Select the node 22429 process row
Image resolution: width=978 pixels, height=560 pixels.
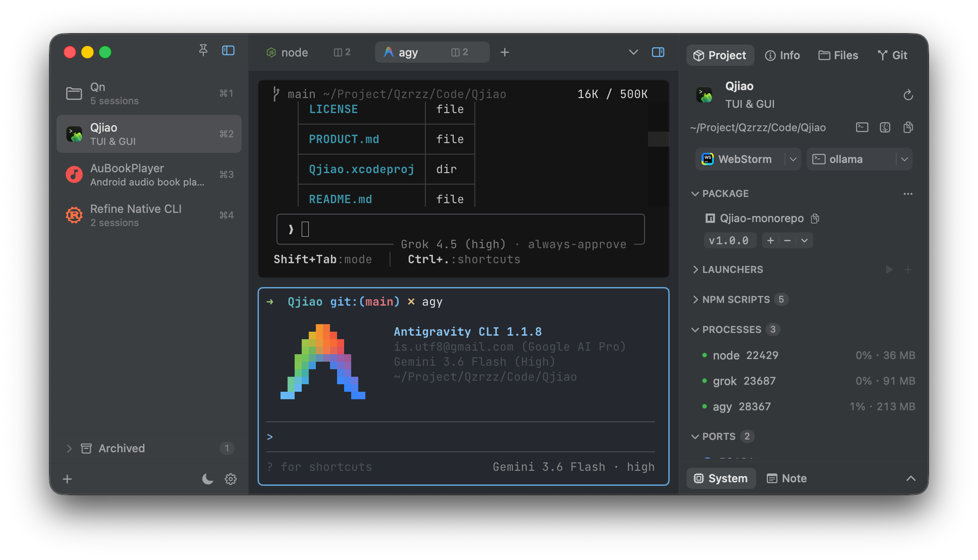coord(808,355)
